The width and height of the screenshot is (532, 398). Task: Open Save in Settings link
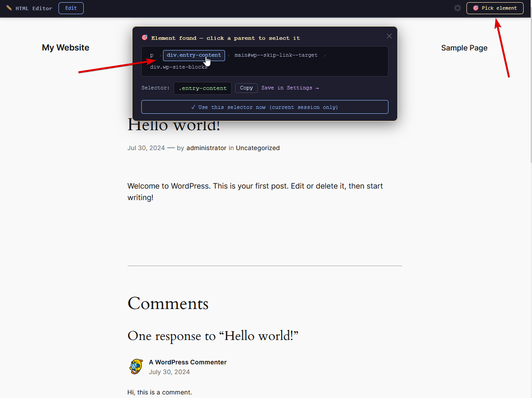pos(290,88)
